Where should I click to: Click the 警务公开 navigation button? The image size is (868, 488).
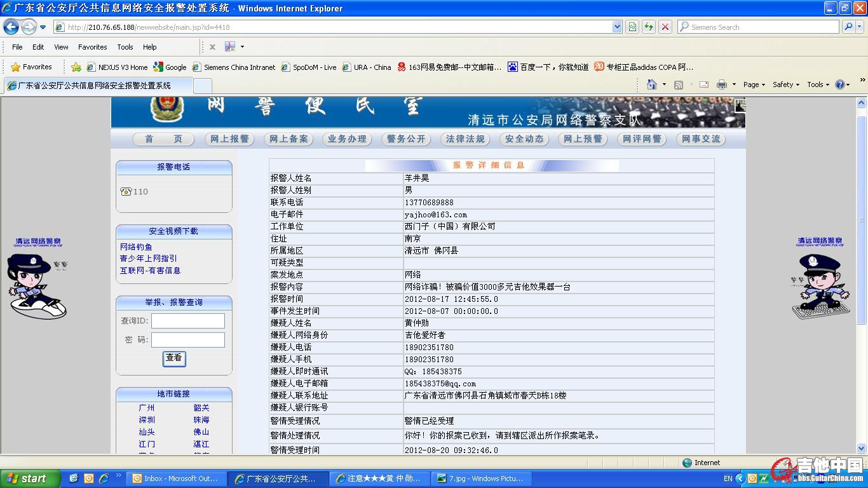click(406, 139)
